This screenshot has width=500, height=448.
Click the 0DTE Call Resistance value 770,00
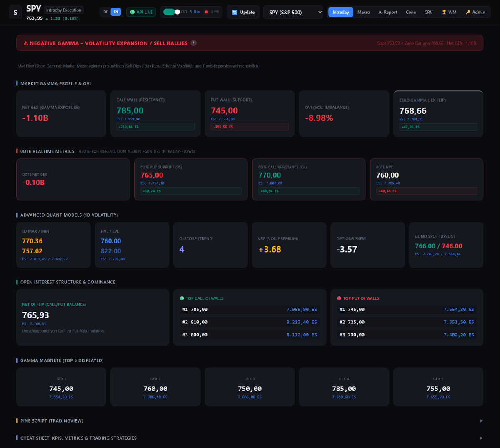pos(270,175)
